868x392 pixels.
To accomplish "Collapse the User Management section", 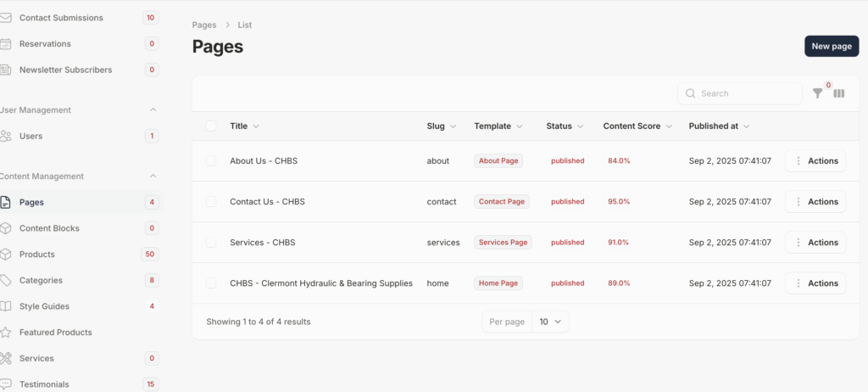I will click(153, 110).
